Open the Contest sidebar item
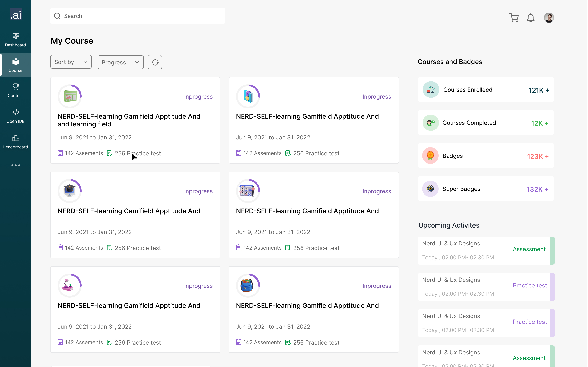This screenshot has width=588, height=367. (16, 90)
